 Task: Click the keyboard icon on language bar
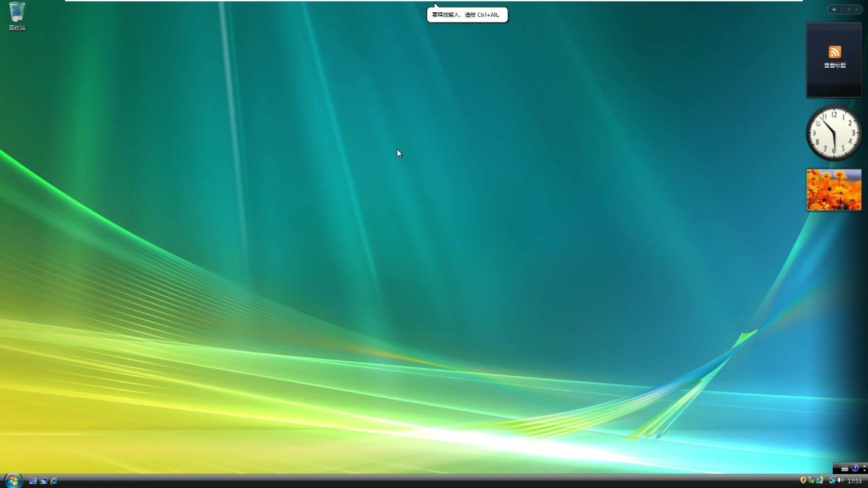(845, 469)
